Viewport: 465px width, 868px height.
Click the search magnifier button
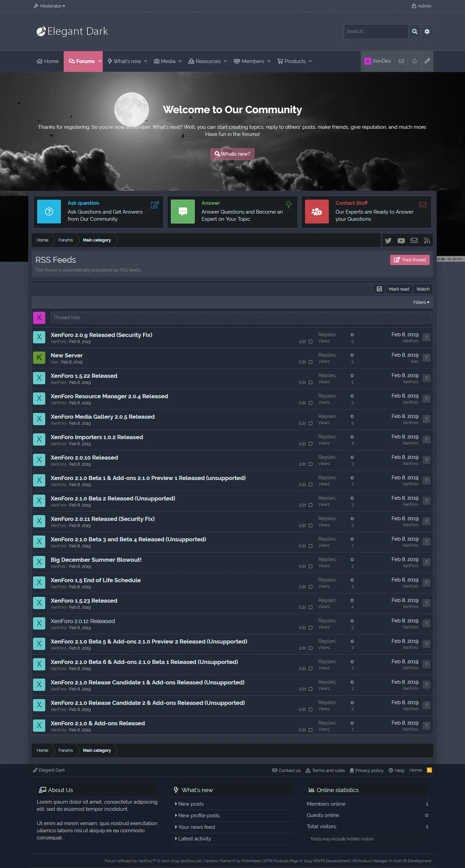(x=415, y=31)
